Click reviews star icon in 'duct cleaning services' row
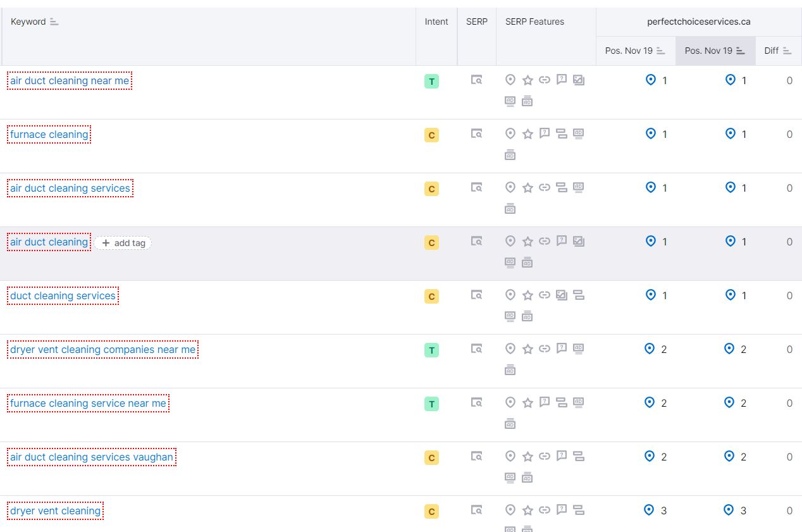Screen dimensions: 802x532 tap(527, 295)
